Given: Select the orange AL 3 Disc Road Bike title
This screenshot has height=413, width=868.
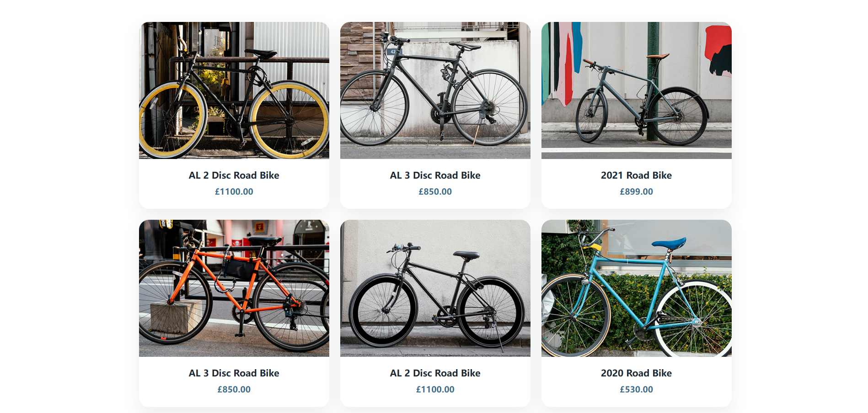Looking at the screenshot, I should pyautogui.click(x=234, y=373).
